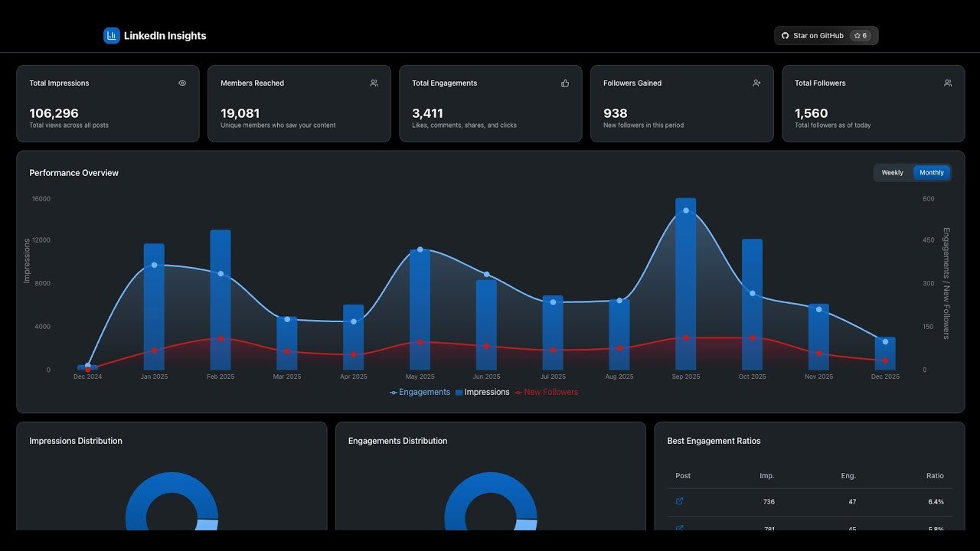Open the second post external link in the ratios table
The height and width of the screenshot is (551, 980).
point(678,529)
